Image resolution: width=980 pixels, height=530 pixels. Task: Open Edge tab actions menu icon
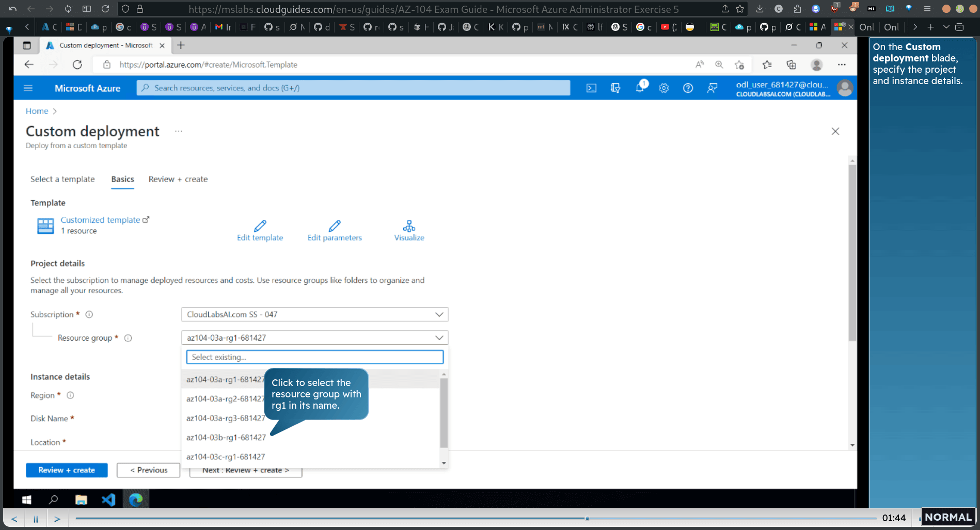27,45
